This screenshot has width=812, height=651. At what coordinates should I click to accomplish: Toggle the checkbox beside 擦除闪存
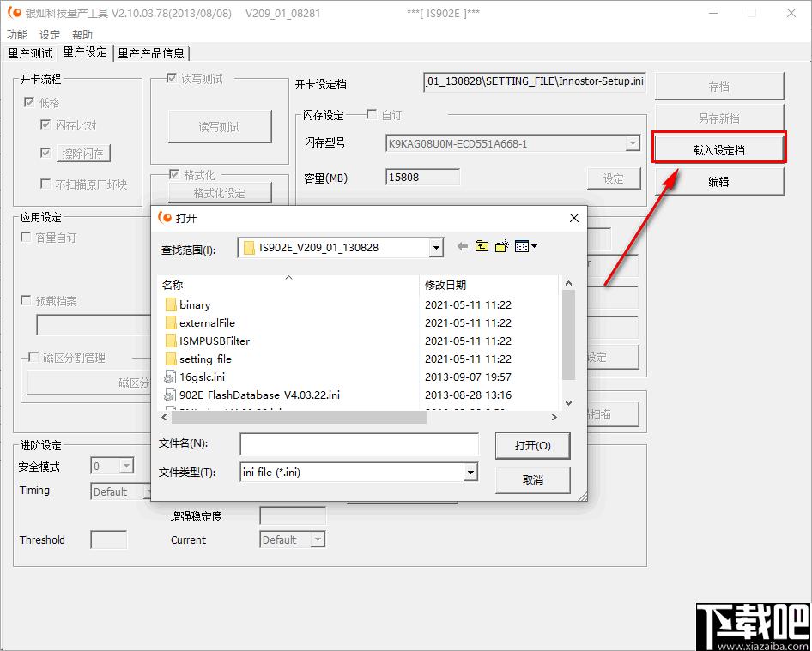[45, 153]
